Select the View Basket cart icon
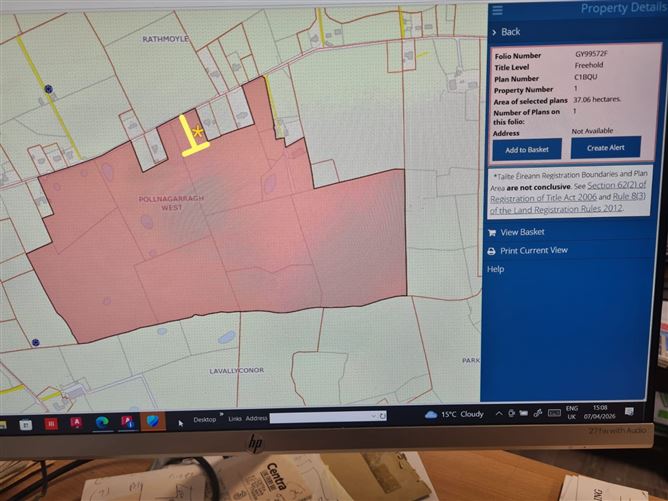Image resolution: width=668 pixels, height=501 pixels. (492, 233)
